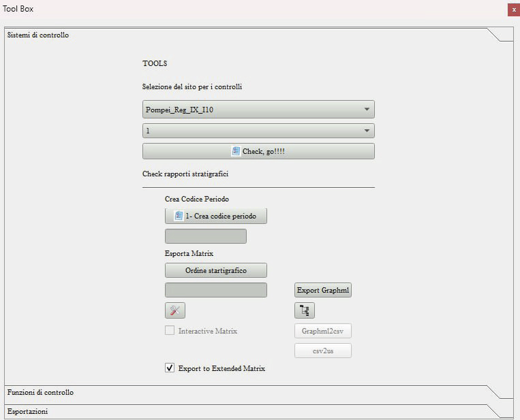Image resolution: width=520 pixels, height=420 pixels.
Task: Click the Graphml2csv button
Action: [323, 331]
